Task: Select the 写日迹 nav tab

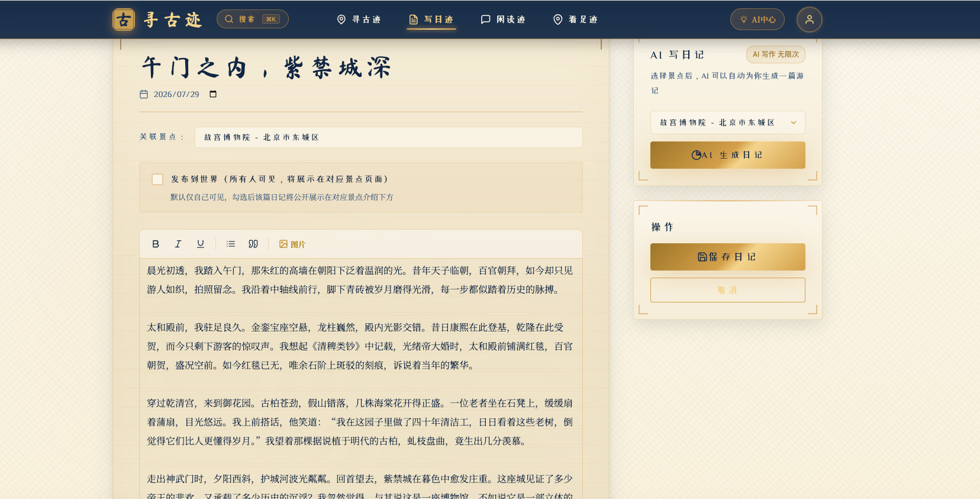Action: 431,20
